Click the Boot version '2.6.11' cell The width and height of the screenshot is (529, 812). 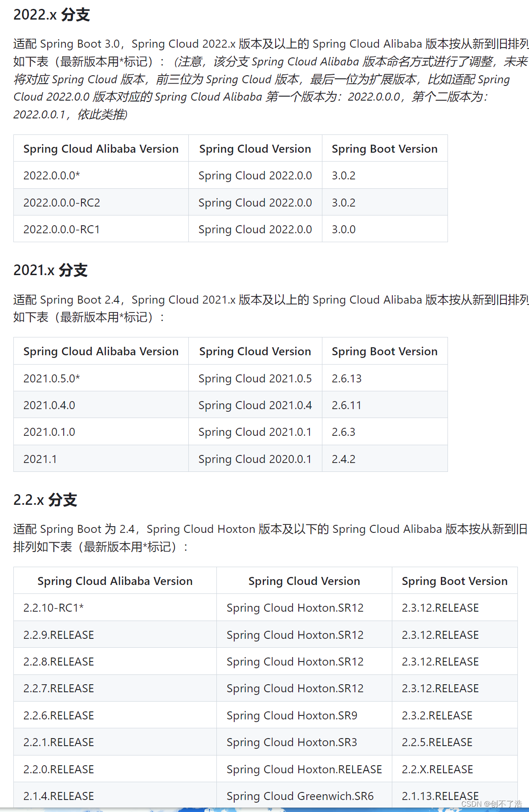pyautogui.click(x=385, y=405)
